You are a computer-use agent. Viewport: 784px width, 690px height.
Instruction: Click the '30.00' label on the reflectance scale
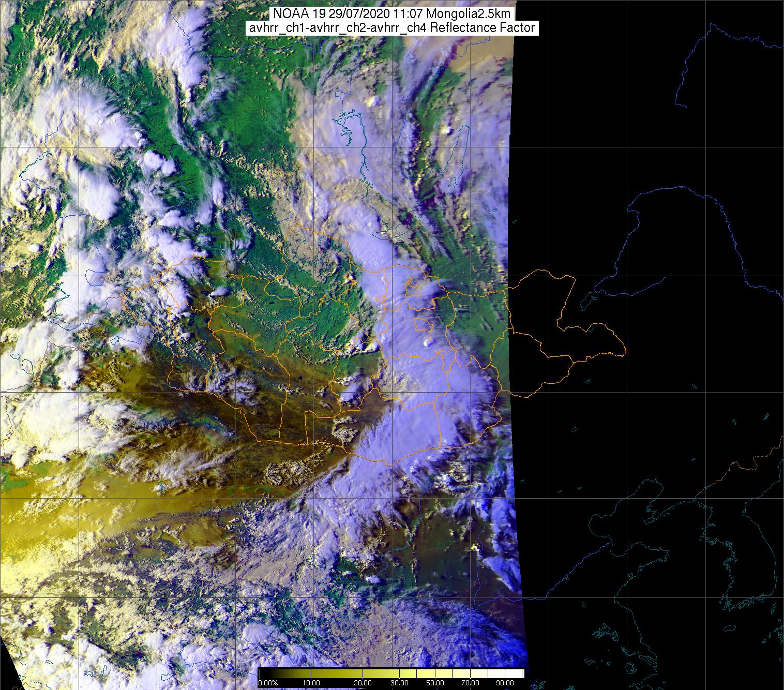point(400,683)
